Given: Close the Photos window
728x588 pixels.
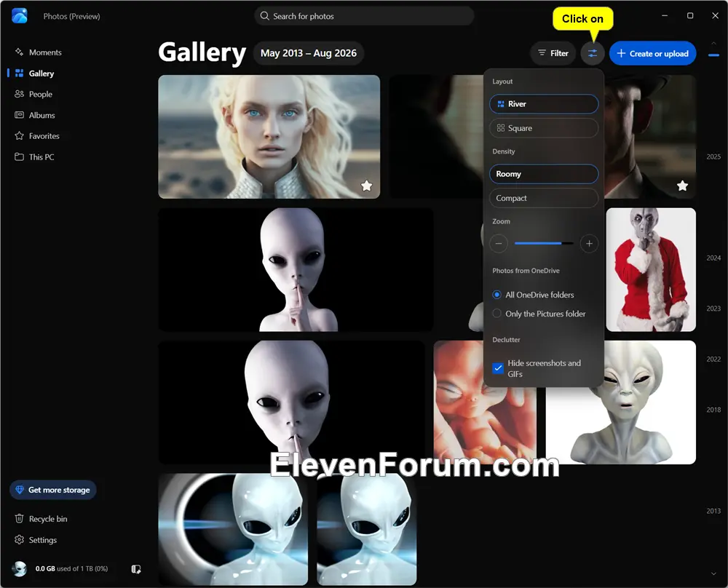Looking at the screenshot, I should pos(716,16).
